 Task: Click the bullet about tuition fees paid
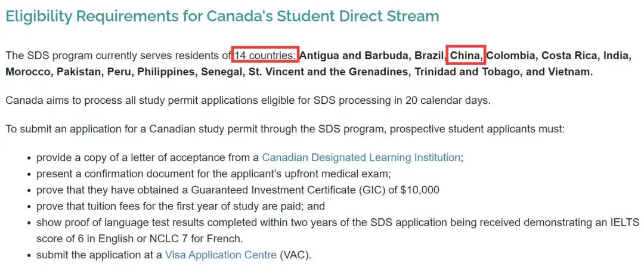(181, 206)
